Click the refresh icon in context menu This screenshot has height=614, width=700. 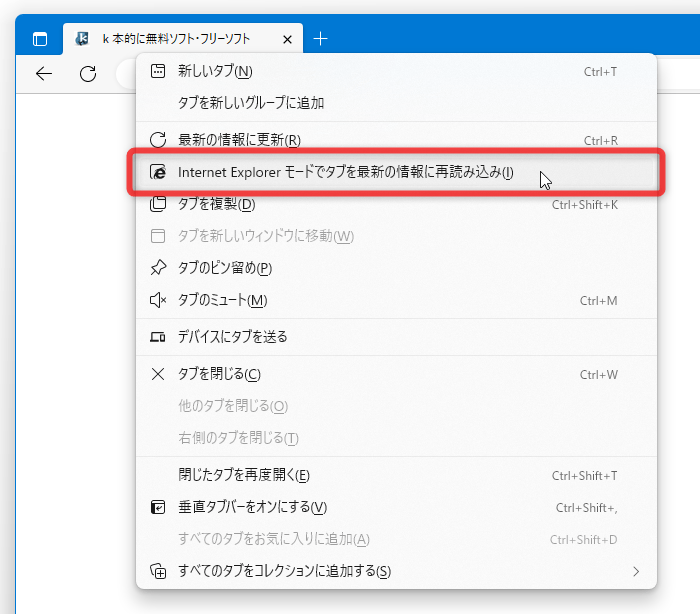tap(158, 140)
